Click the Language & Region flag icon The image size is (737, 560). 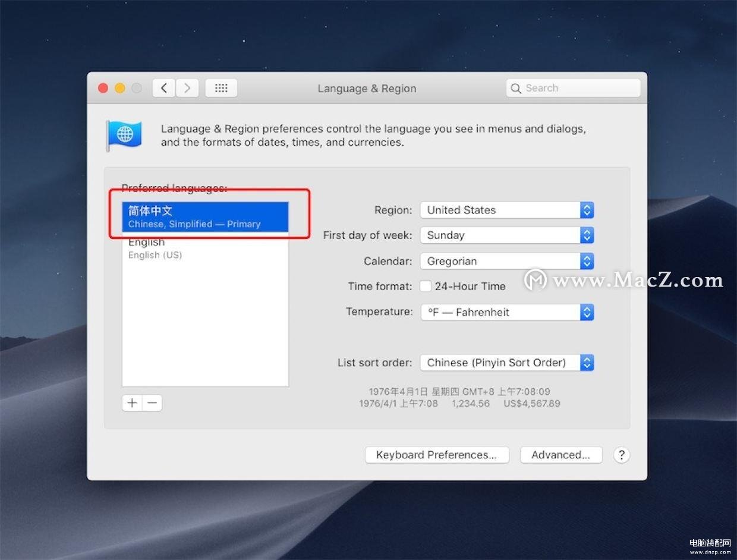[x=124, y=135]
